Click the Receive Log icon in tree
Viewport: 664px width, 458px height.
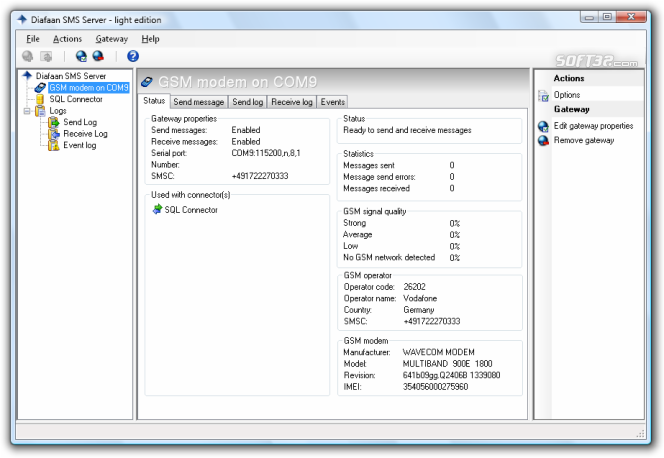pos(54,134)
